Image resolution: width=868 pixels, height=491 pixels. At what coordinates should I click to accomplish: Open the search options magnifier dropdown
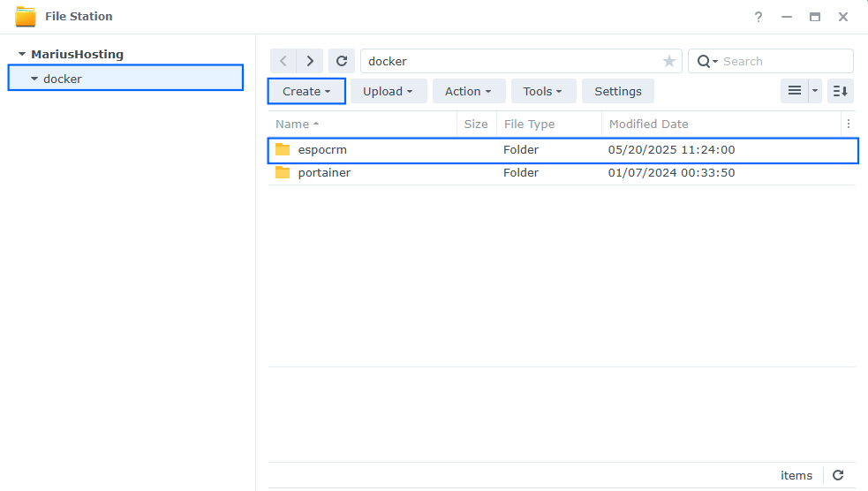tap(707, 62)
